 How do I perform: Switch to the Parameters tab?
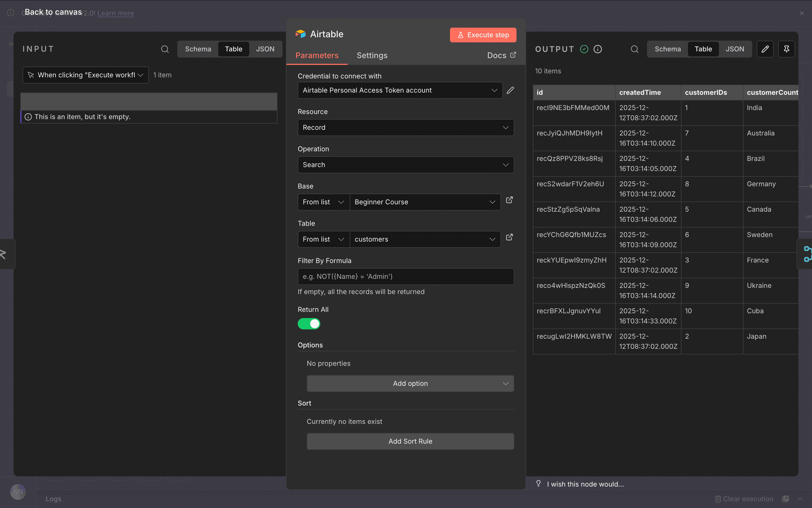317,55
